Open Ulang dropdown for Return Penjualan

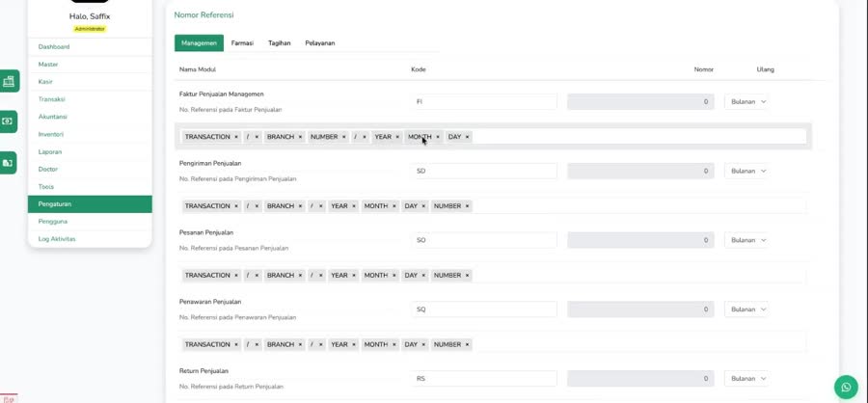pos(746,379)
